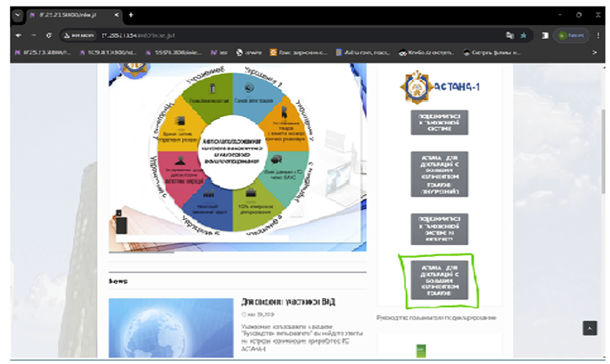Open the bookmark with orange icon
610x364 pixels.
click(x=299, y=52)
